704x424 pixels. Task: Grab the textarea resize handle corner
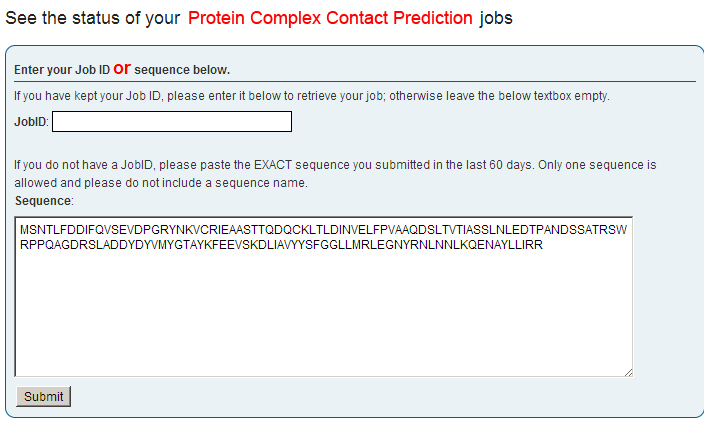point(627,371)
